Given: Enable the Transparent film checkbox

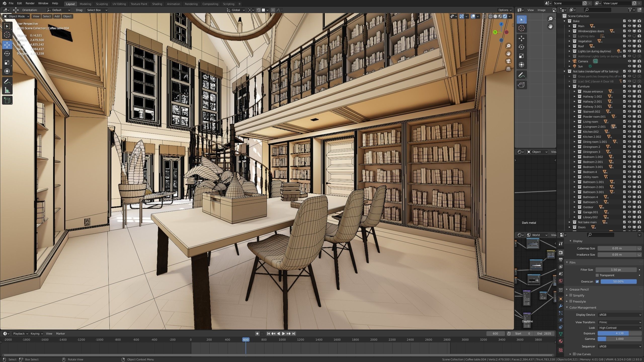Looking at the screenshot, I should (597, 275).
